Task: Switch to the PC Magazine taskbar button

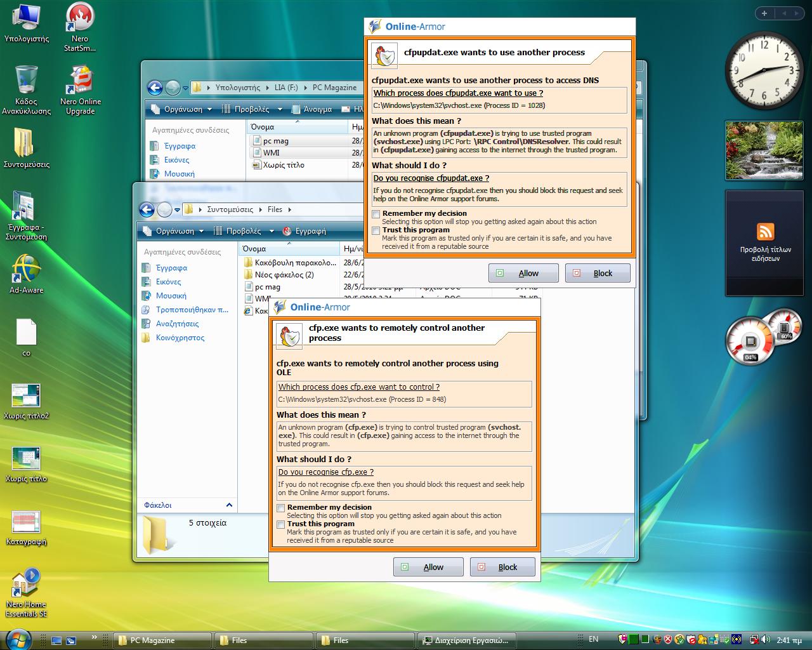Action: [x=161, y=640]
